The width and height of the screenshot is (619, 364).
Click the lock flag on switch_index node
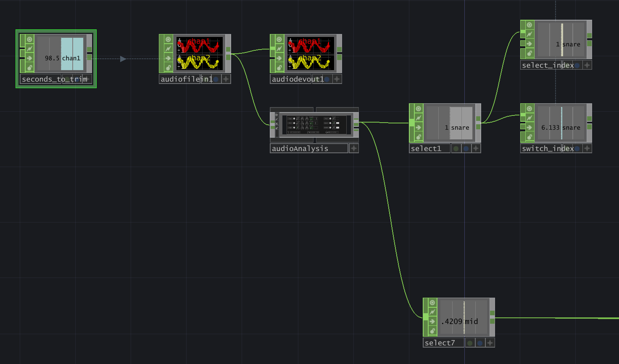529,137
